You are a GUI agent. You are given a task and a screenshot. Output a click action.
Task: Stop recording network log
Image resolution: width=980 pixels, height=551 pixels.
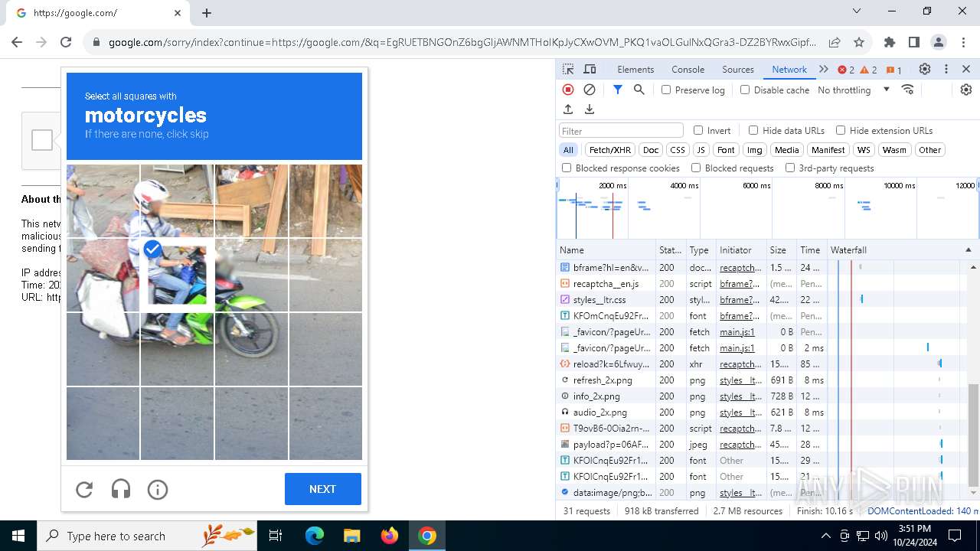point(568,90)
